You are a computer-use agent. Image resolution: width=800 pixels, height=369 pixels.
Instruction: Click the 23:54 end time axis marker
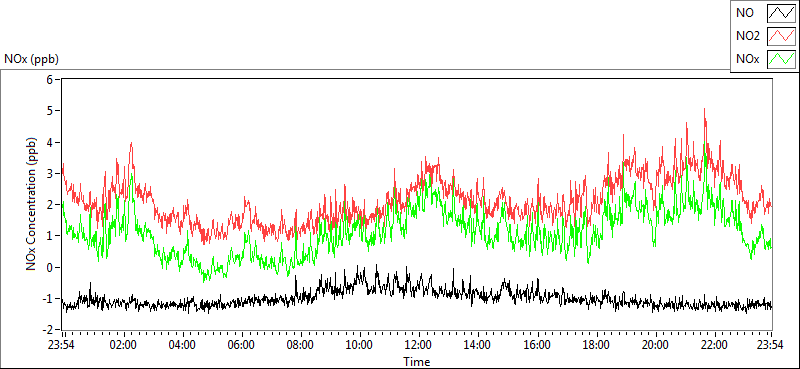[x=771, y=345]
